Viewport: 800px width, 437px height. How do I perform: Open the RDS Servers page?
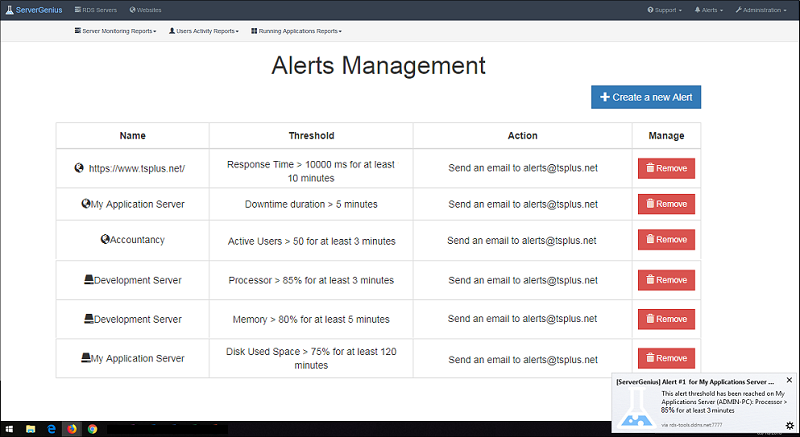[97, 9]
